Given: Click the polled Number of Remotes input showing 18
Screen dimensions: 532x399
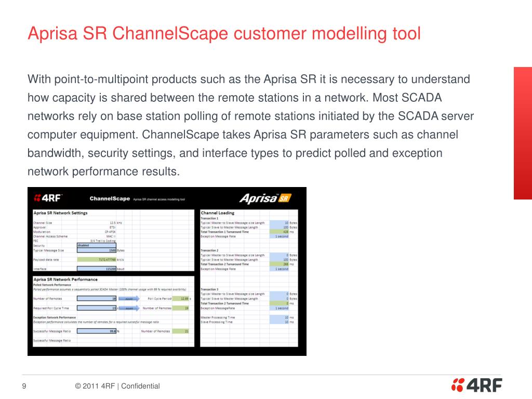Looking at the screenshot, I should coord(97,299).
